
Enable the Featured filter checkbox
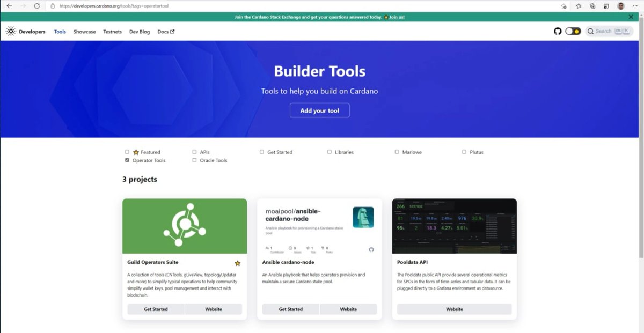(127, 152)
